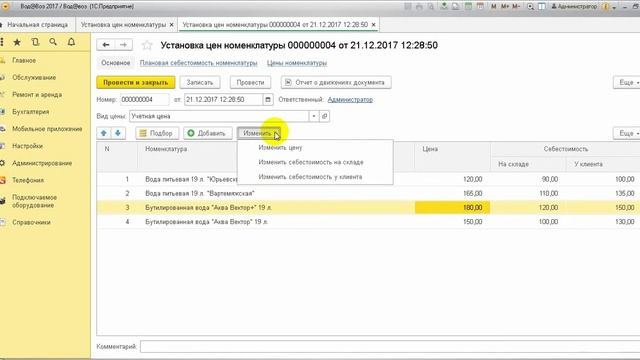Click the Подбор button
Image resolution: width=640 pixels, height=360 pixels.
click(x=157, y=133)
